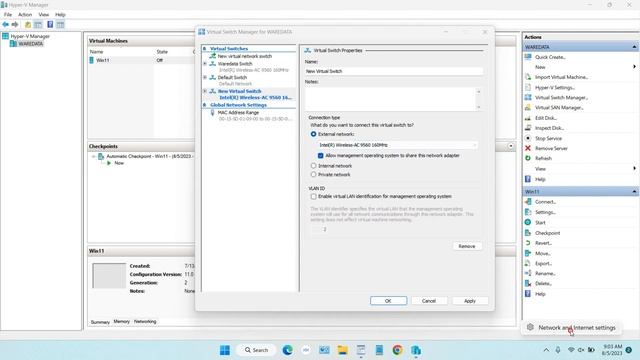The image size is (640, 360).
Task: Click the taskbar Search box
Action: [256, 350]
